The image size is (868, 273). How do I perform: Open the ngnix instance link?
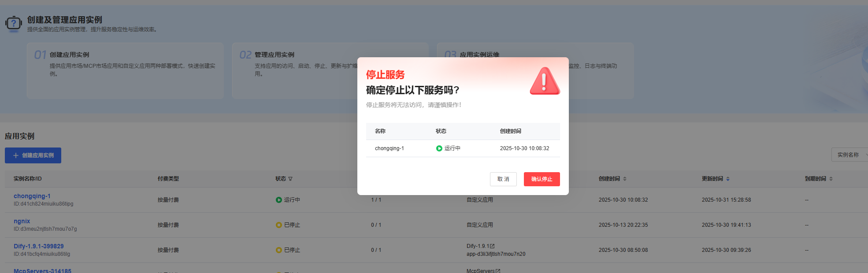(x=22, y=221)
